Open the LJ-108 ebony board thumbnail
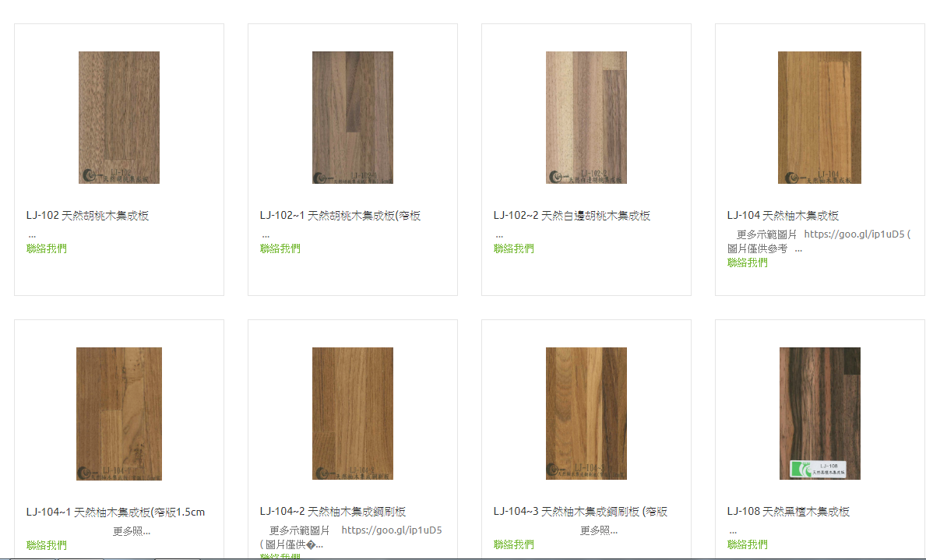926x560 pixels. (820, 414)
